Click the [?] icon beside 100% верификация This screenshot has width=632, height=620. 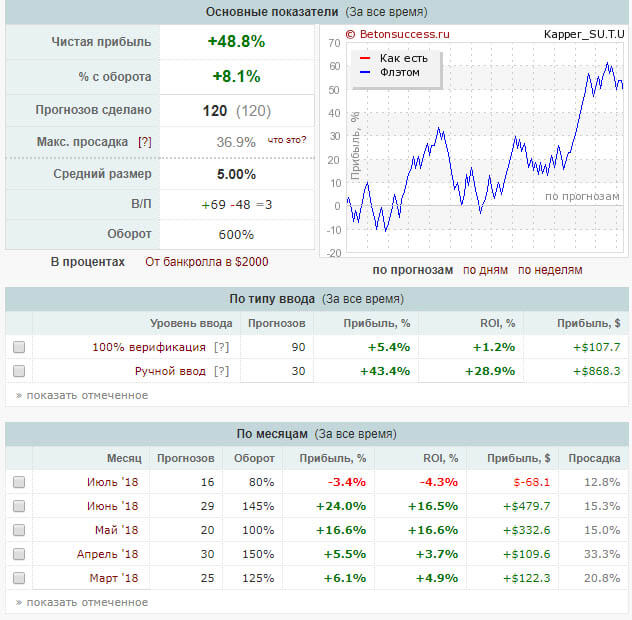(223, 347)
